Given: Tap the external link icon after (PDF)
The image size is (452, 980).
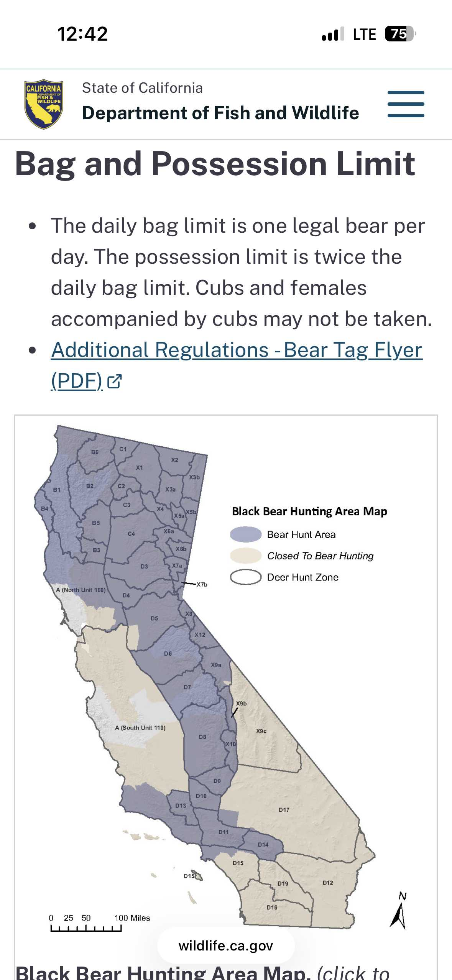Looking at the screenshot, I should [114, 381].
